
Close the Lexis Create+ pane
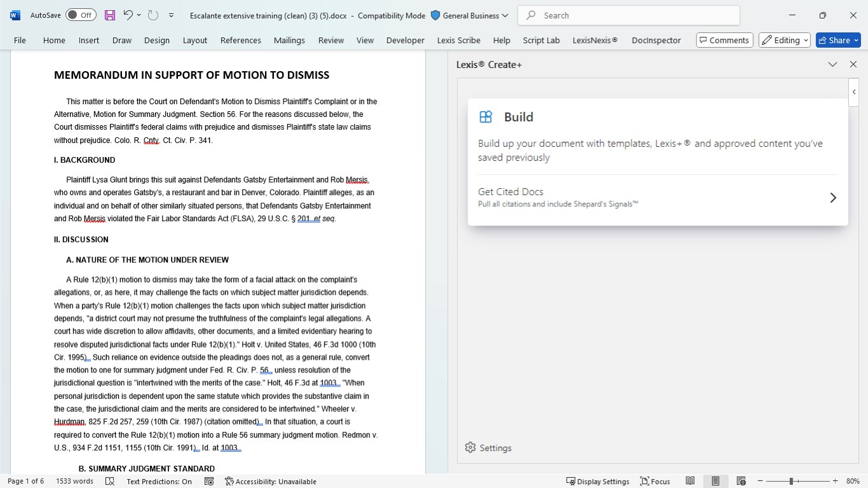click(x=853, y=64)
